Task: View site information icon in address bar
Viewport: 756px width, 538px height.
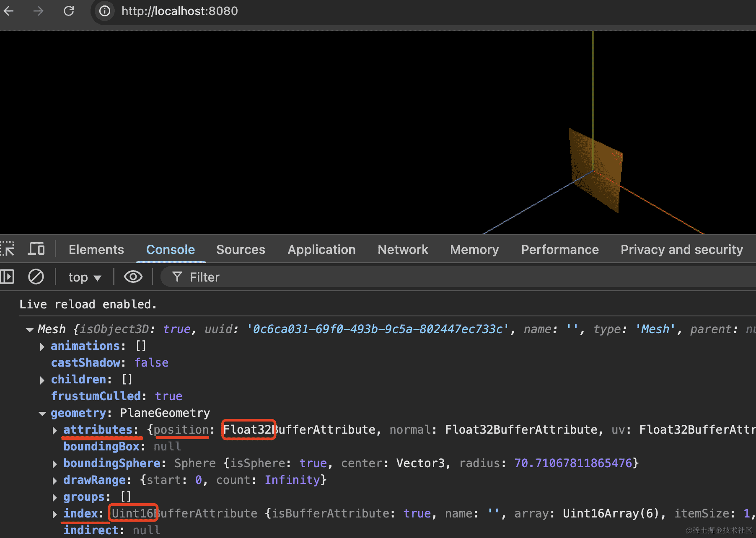Action: tap(105, 11)
